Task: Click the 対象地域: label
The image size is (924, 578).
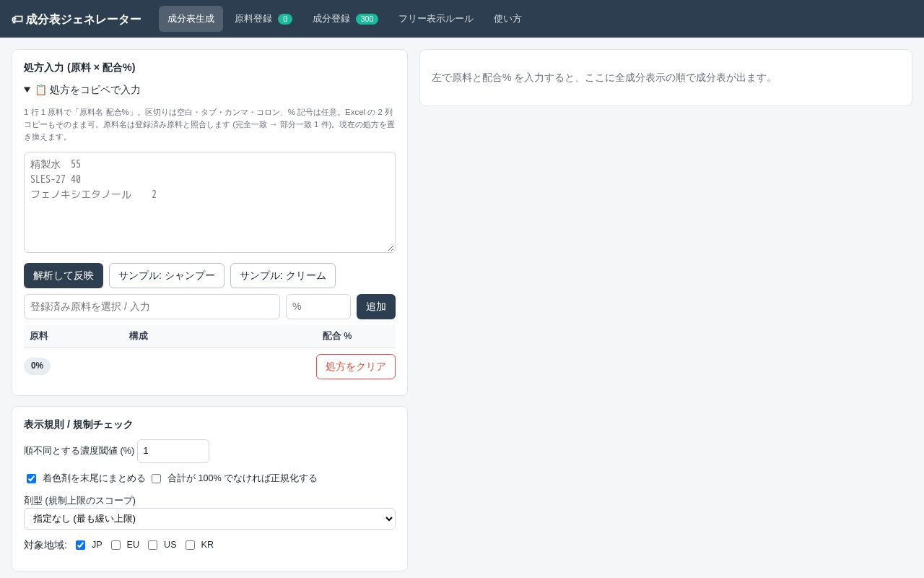Action: click(x=45, y=545)
